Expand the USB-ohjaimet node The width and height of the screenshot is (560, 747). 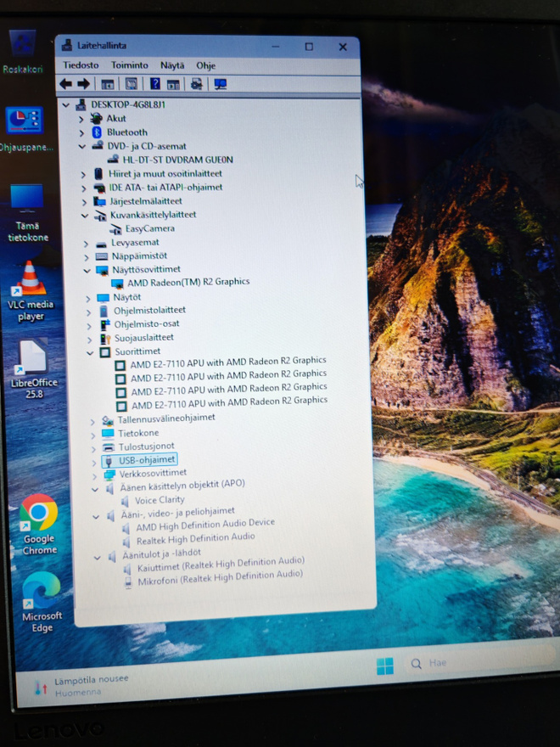tap(94, 462)
